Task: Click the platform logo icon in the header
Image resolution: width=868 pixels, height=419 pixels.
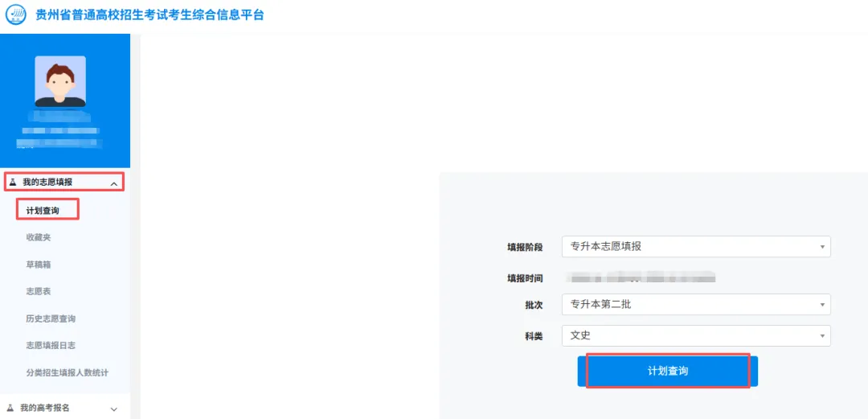Action: pos(15,14)
